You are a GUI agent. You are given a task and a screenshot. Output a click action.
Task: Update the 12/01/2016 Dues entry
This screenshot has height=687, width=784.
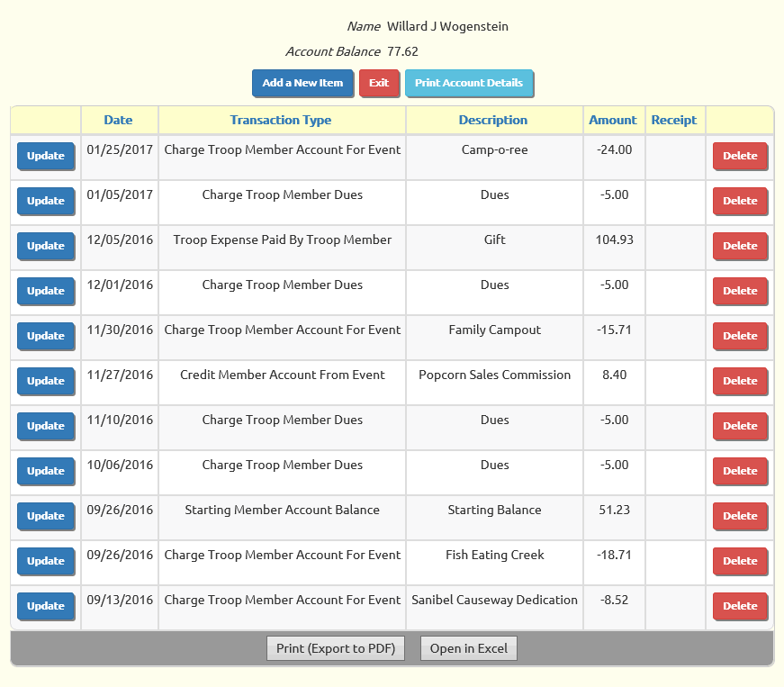tap(46, 291)
